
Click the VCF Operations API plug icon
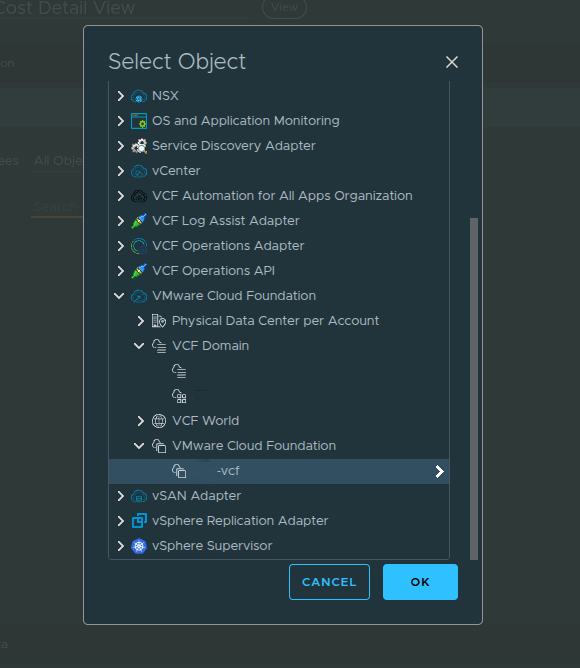[139, 271]
